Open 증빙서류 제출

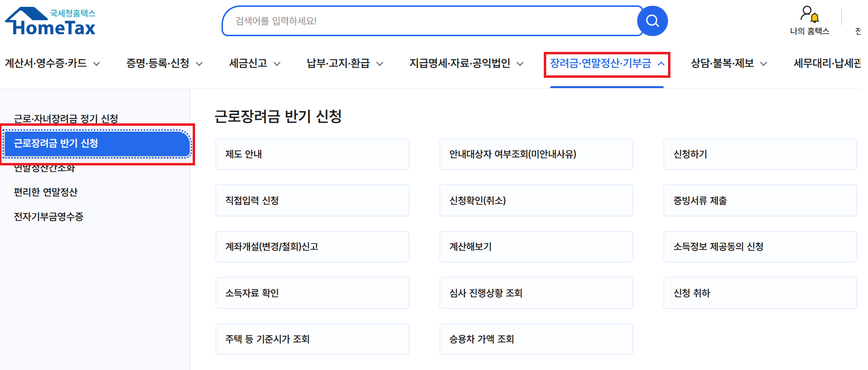pos(760,200)
